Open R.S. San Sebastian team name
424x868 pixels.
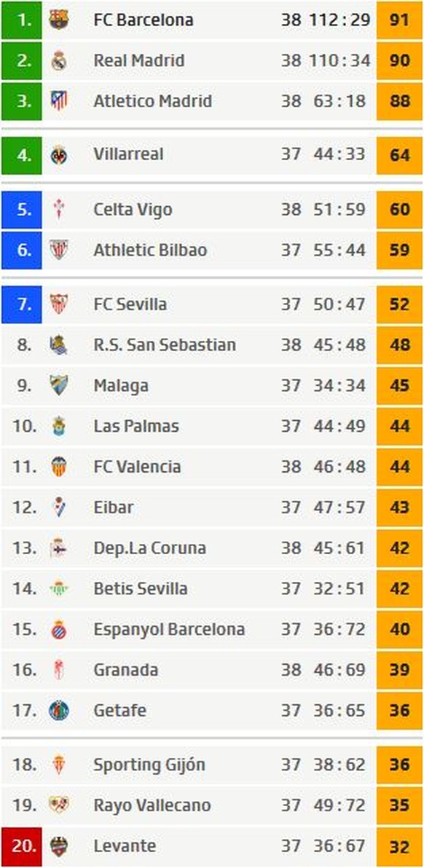(165, 345)
